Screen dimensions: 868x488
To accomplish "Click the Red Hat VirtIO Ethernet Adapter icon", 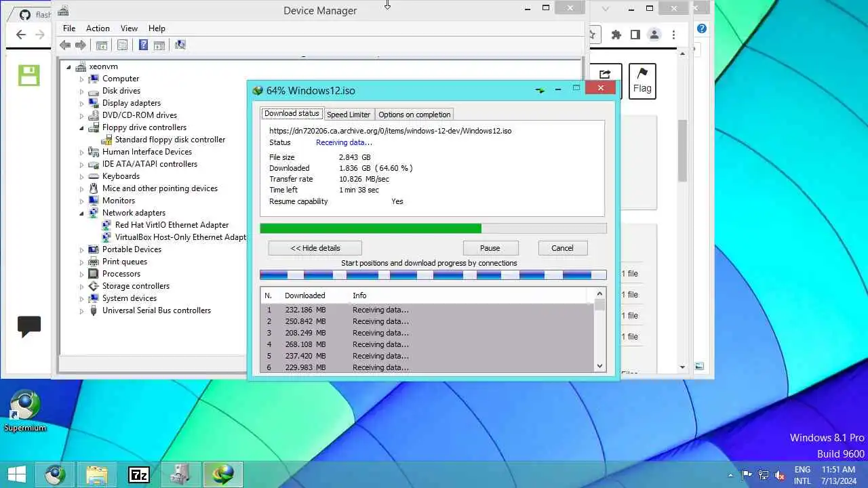I will pyautogui.click(x=107, y=225).
